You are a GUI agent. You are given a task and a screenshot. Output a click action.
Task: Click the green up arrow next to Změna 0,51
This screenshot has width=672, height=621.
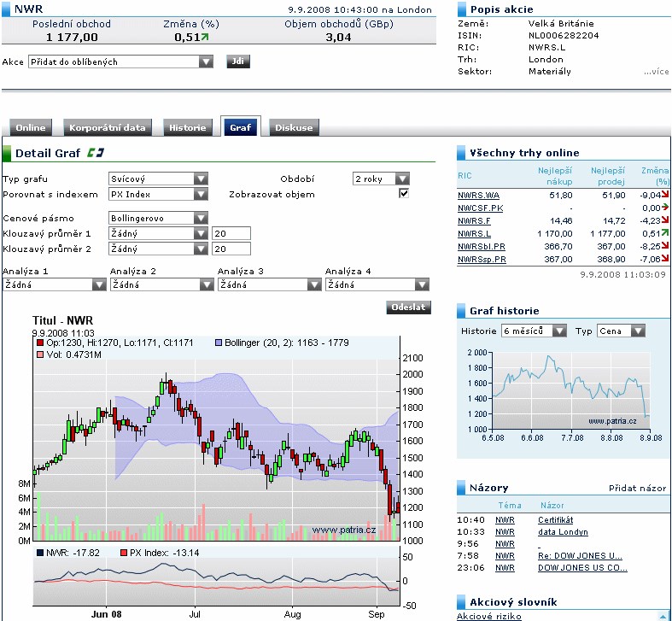pyautogui.click(x=205, y=38)
